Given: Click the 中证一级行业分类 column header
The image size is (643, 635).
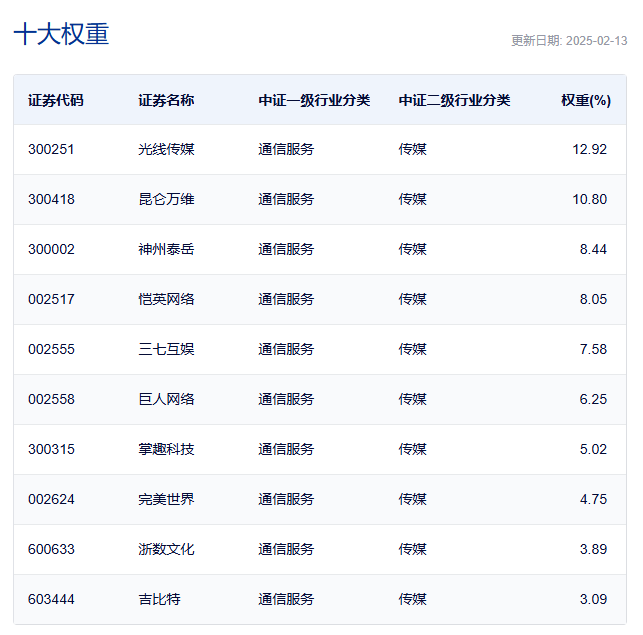Looking at the screenshot, I should click(314, 100).
